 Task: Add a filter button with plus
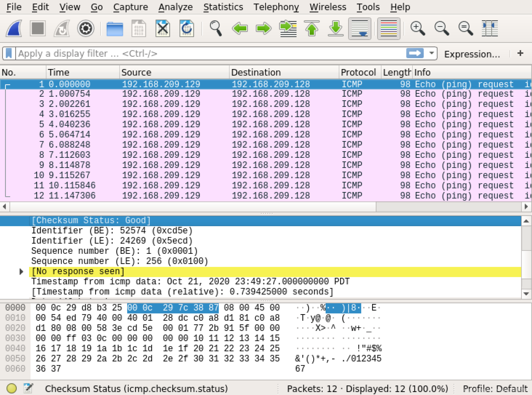[x=520, y=53]
